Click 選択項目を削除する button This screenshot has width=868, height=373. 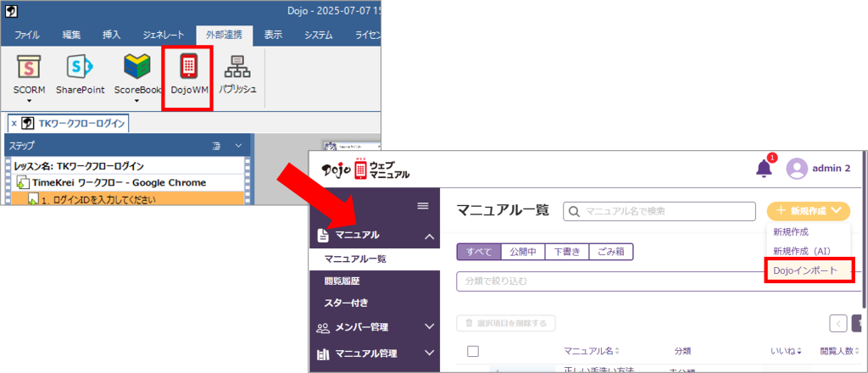tap(506, 323)
